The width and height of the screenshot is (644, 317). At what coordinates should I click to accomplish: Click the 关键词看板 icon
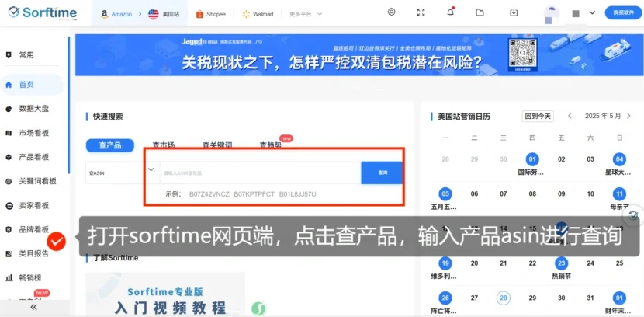9,181
